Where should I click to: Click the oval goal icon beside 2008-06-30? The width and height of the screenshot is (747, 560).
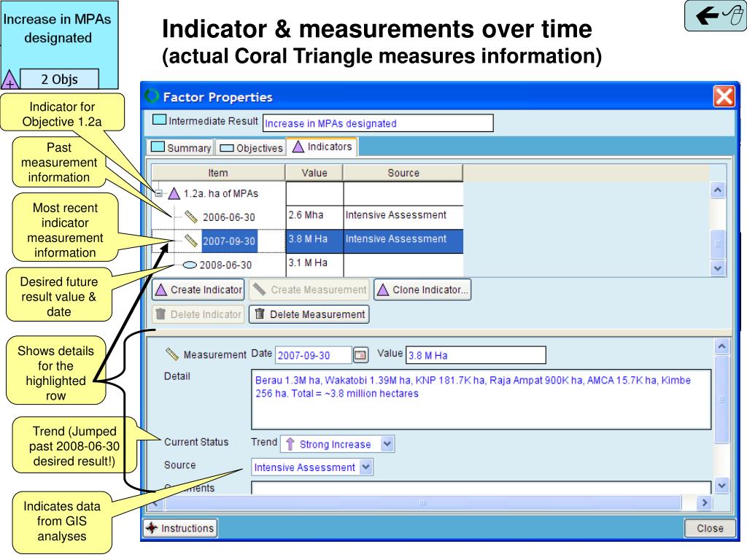pos(190,265)
